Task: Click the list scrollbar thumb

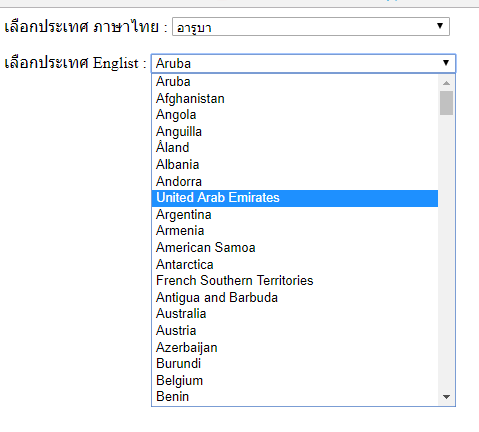Action: [446, 103]
